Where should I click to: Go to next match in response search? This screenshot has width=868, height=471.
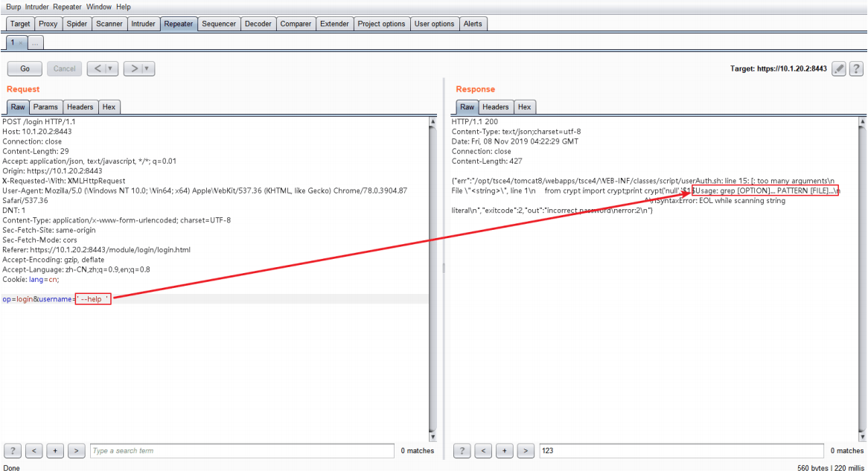click(526, 451)
